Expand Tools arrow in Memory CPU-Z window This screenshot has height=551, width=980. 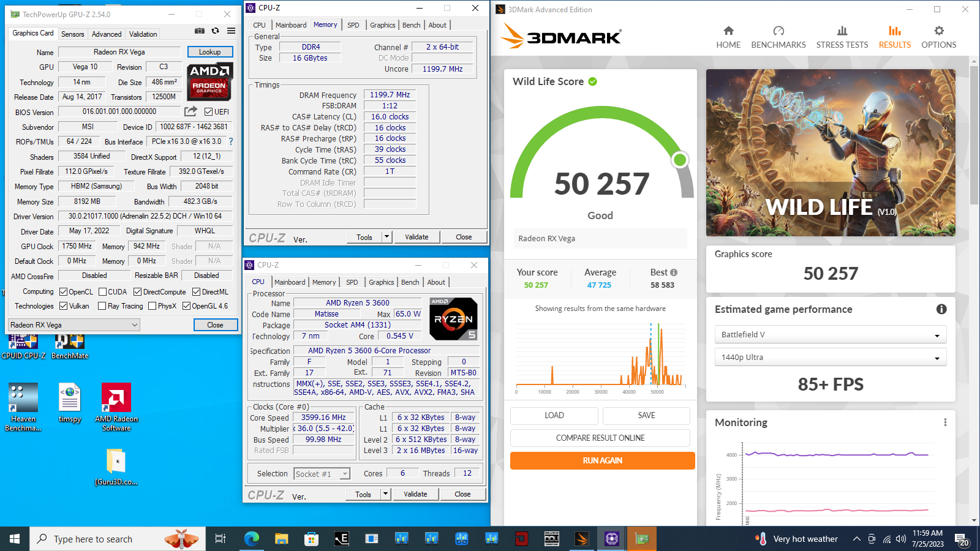coord(386,237)
